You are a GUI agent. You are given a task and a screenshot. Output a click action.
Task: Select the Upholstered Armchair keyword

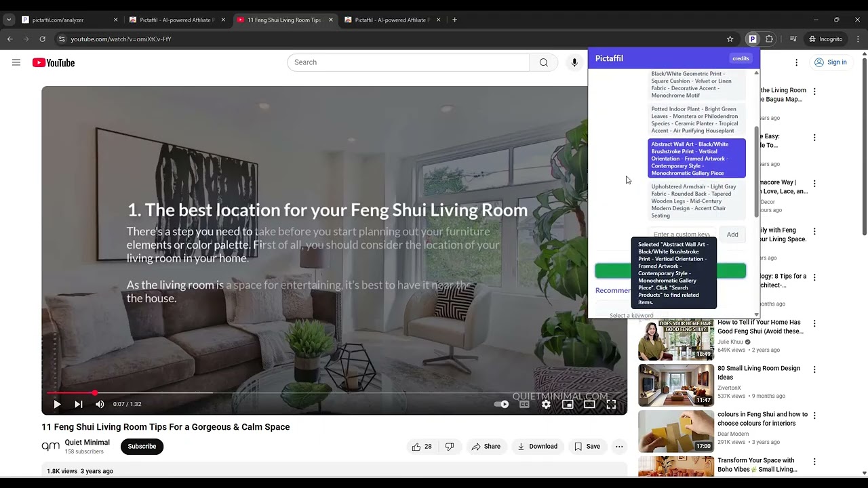(696, 201)
